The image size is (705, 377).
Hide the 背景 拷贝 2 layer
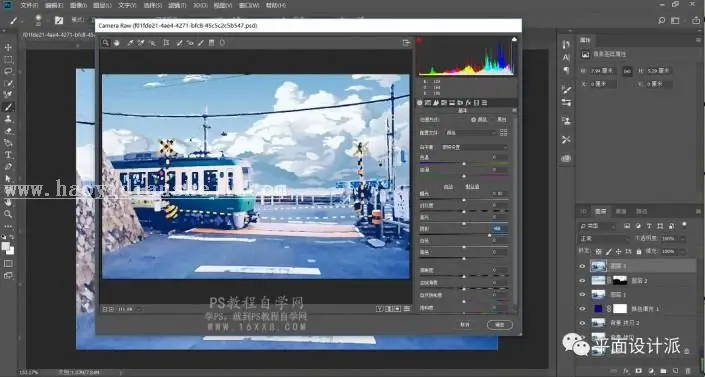coord(582,323)
